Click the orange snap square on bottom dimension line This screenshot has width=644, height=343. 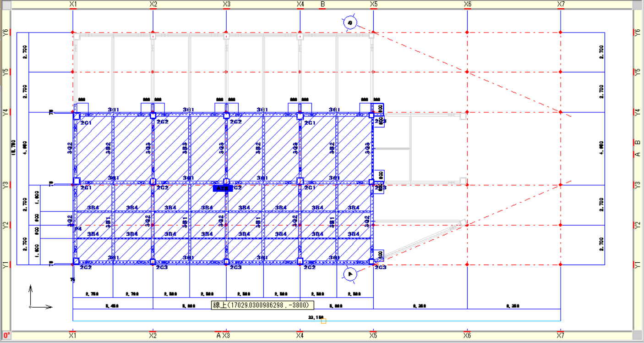[323, 321]
